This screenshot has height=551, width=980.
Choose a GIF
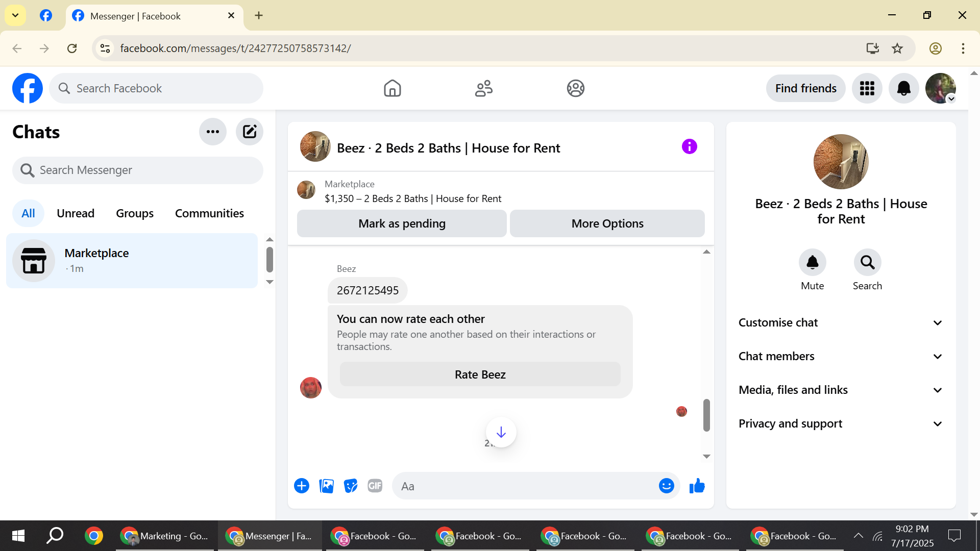point(375,486)
